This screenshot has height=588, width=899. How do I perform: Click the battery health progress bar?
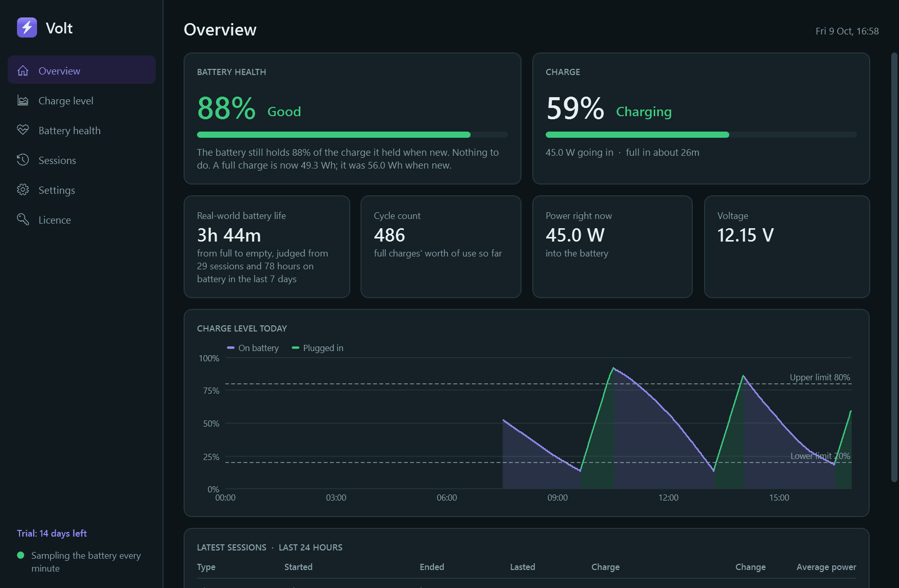pos(352,135)
